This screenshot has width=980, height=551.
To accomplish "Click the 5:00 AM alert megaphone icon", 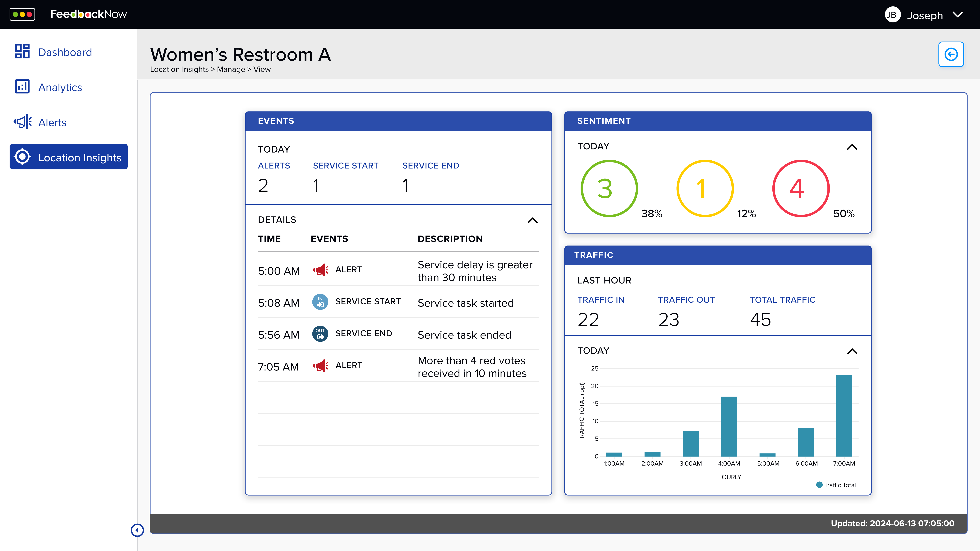I will pyautogui.click(x=320, y=270).
